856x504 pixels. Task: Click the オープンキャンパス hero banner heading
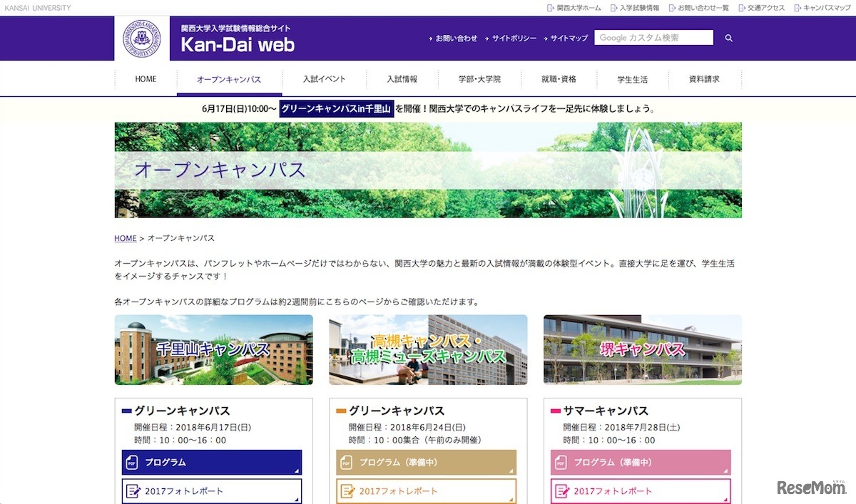(220, 170)
